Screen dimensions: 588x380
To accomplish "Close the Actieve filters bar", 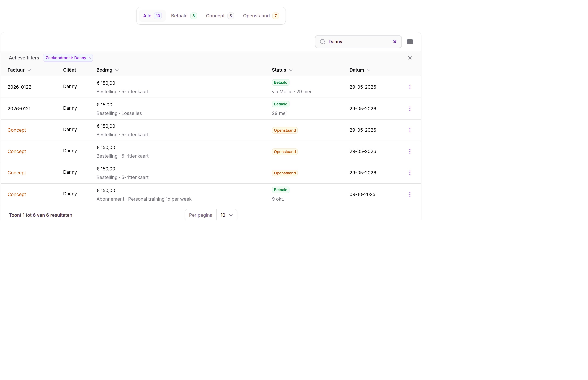I will pyautogui.click(x=409, y=58).
